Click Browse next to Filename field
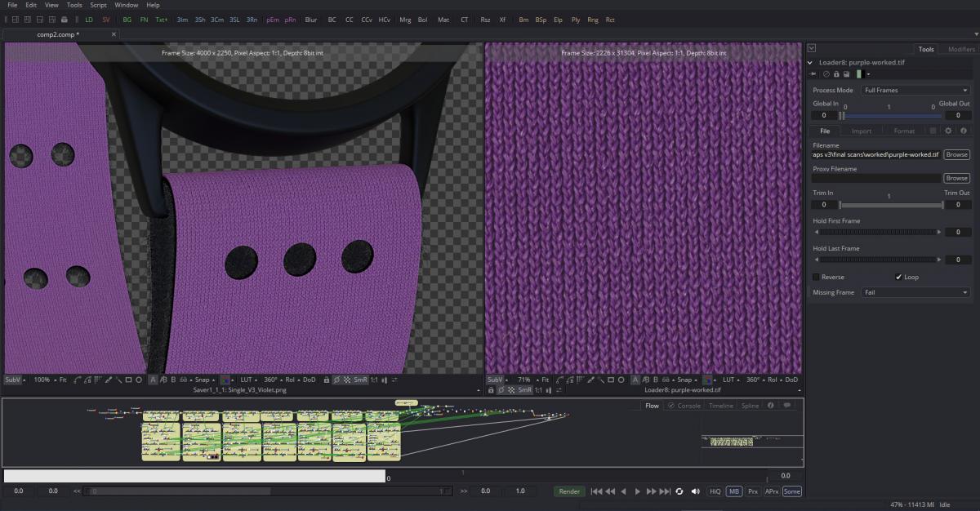This screenshot has height=511, width=980. tap(956, 154)
